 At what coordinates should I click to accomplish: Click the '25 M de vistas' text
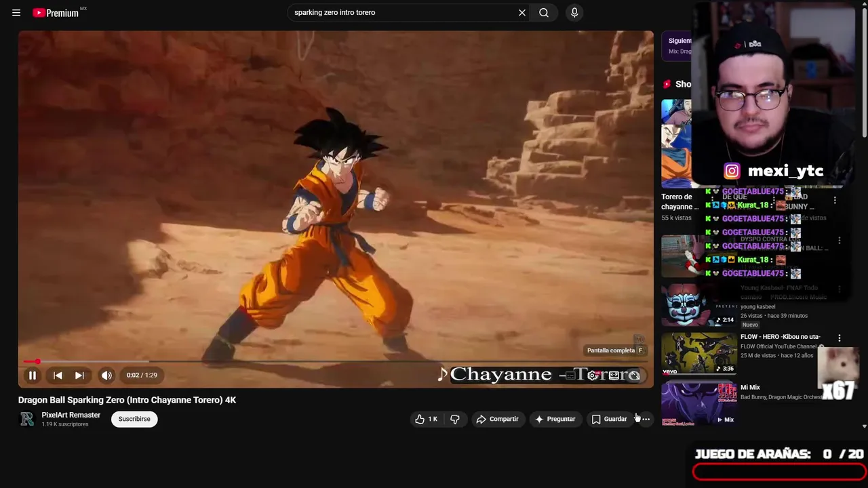pyautogui.click(x=759, y=356)
